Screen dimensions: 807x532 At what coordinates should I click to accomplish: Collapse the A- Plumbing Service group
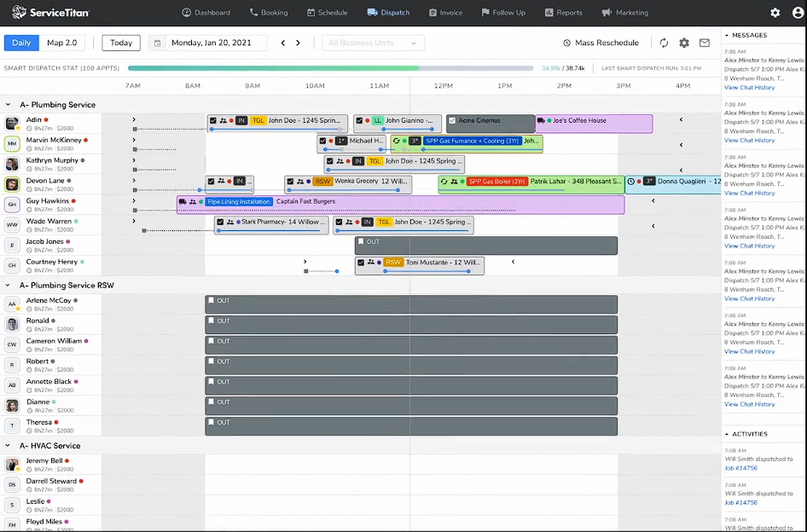(x=8, y=105)
